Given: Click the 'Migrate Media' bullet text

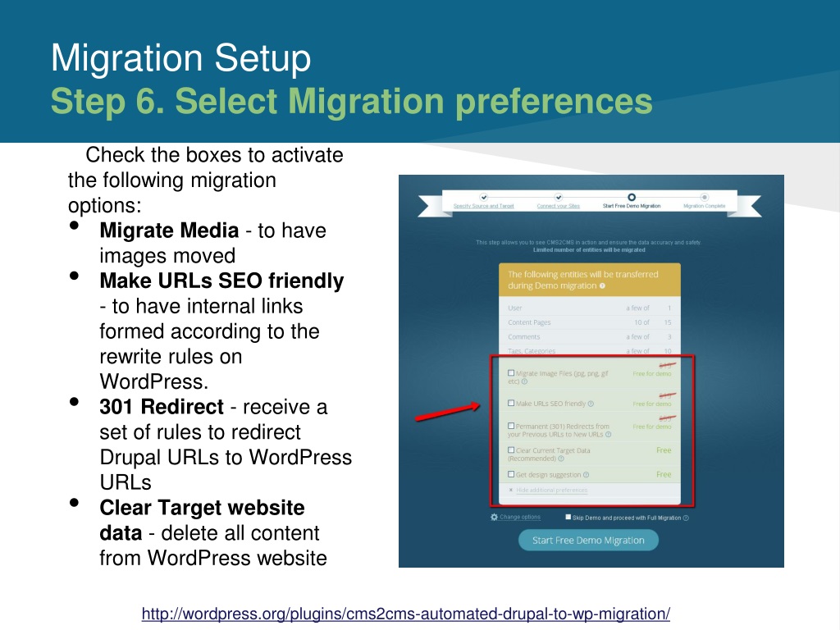Looking at the screenshot, I should [169, 231].
